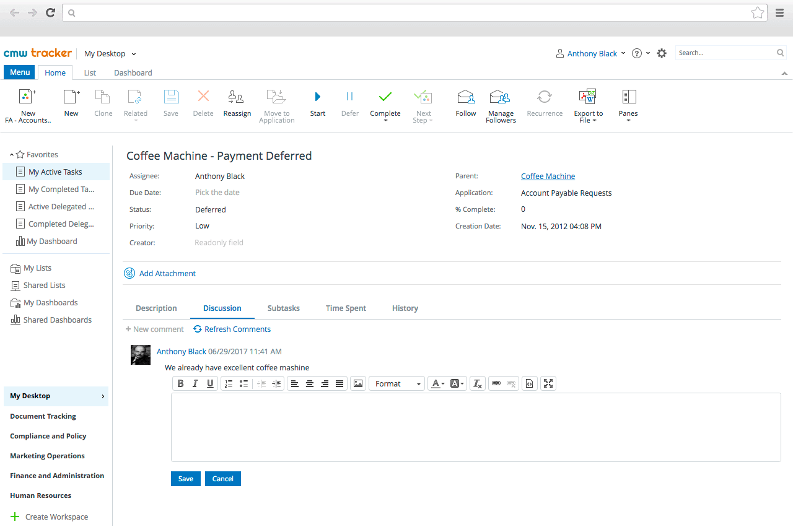Open the source code view in the editor

(529, 383)
